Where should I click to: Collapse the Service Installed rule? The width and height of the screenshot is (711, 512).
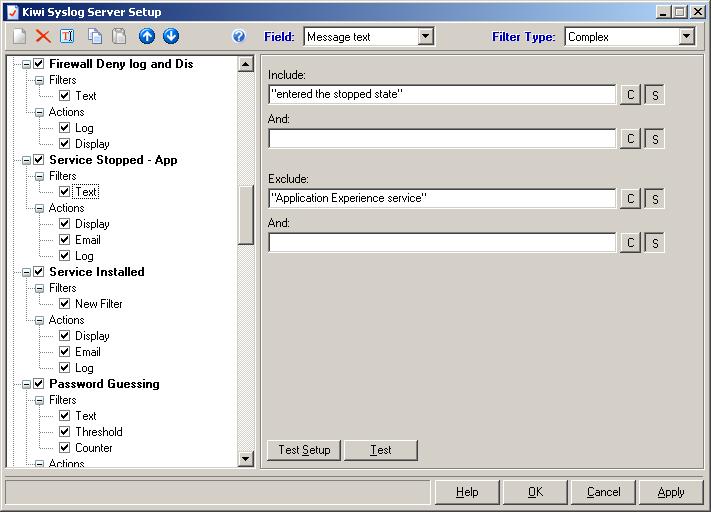click(26, 272)
